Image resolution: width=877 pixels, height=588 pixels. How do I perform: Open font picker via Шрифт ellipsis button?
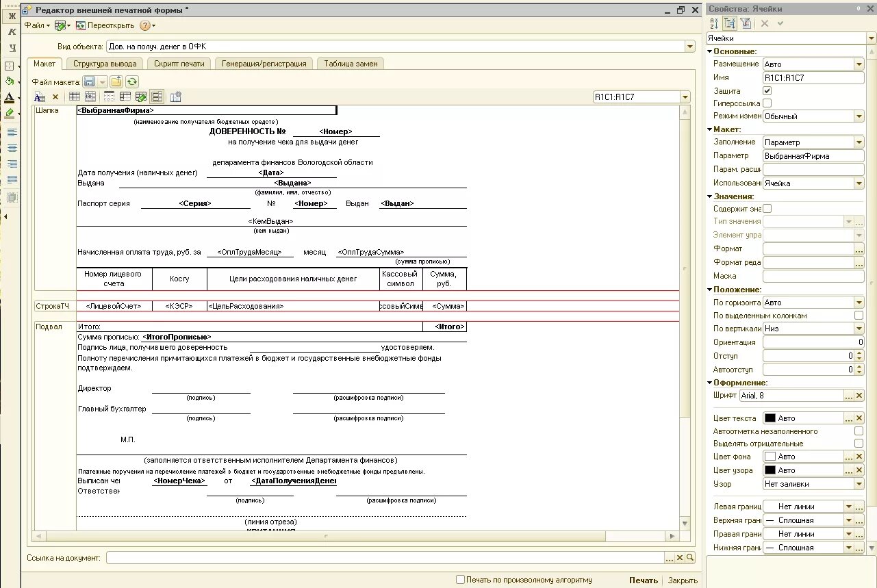[849, 396]
